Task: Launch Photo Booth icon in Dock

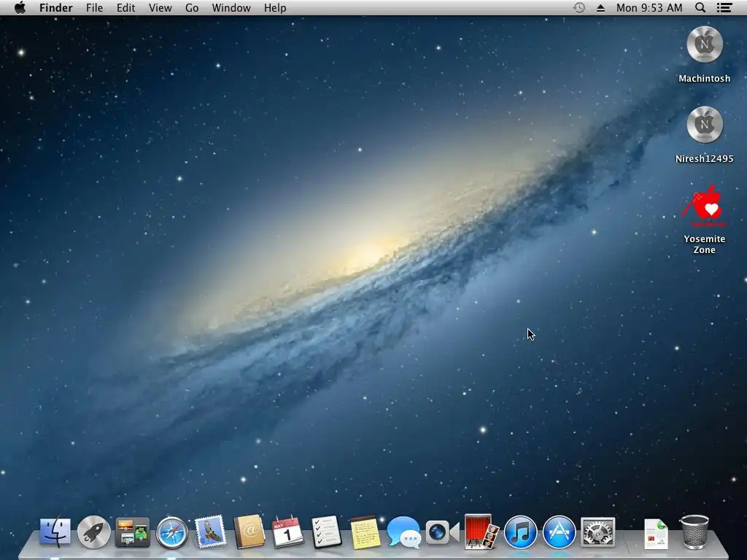Action: click(x=481, y=532)
